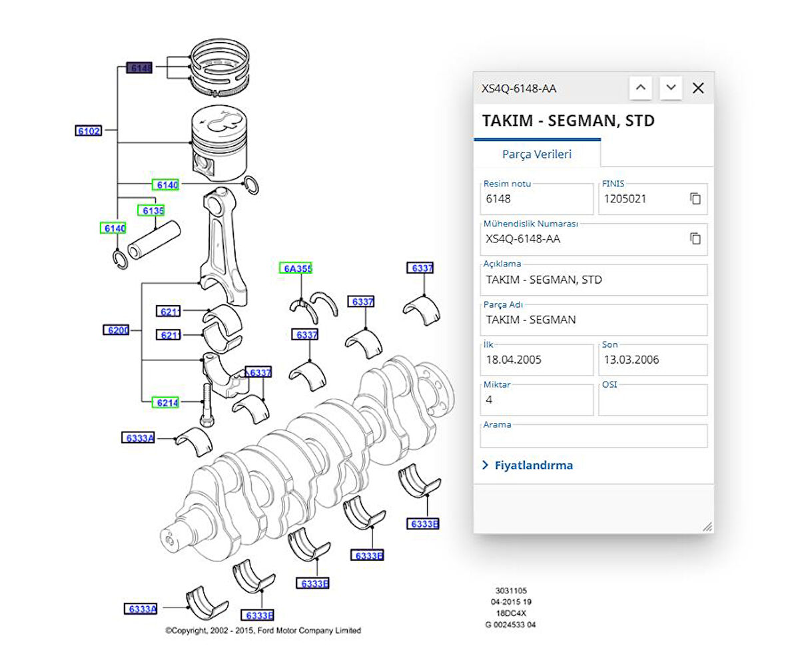Click the panel resize grip corner

coord(707,526)
